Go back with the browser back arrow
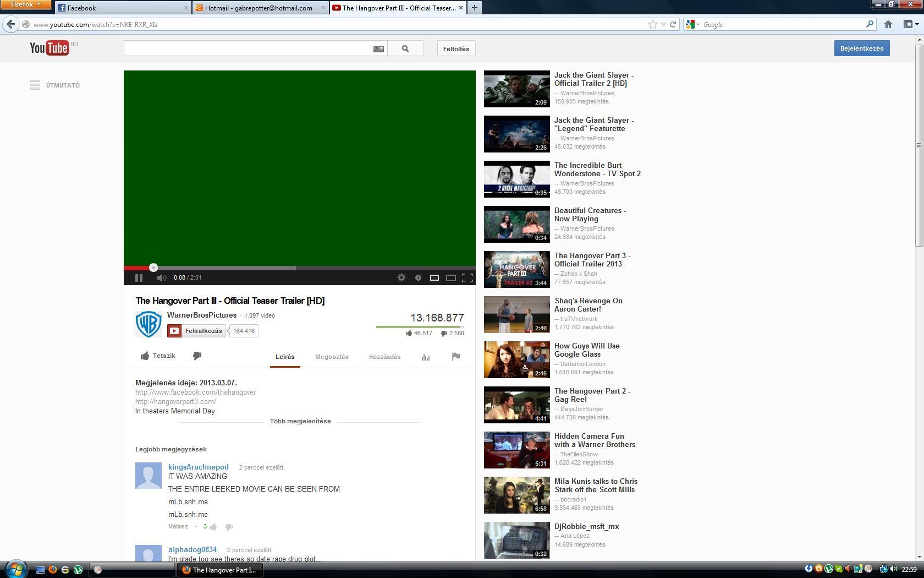 click(x=11, y=24)
